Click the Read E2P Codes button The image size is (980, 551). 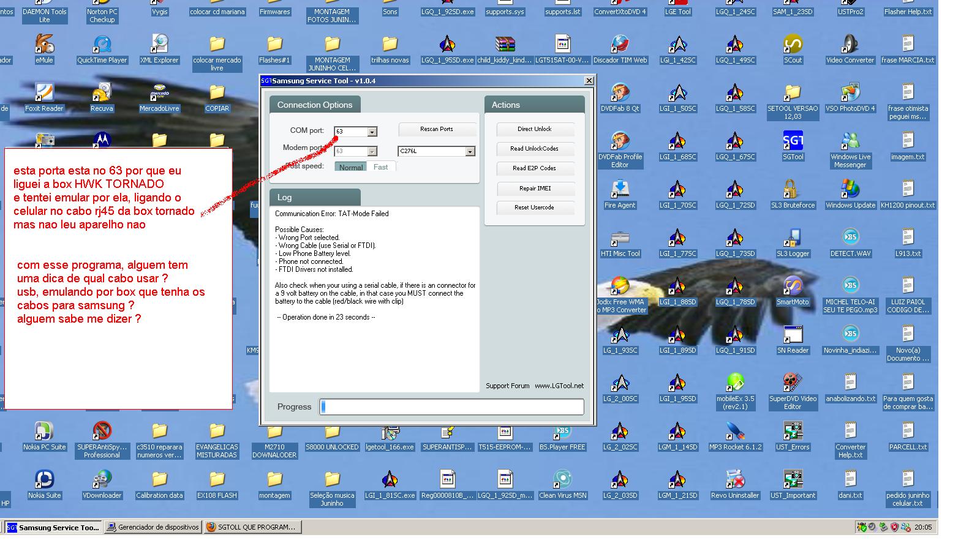coord(535,168)
